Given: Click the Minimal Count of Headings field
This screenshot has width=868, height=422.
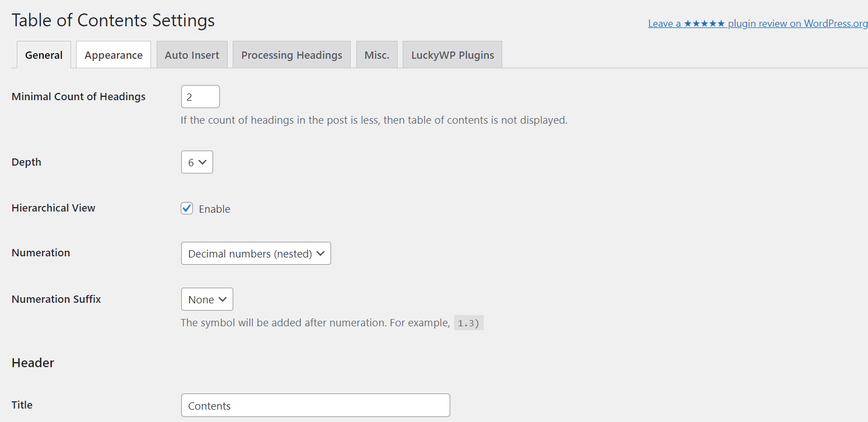Looking at the screenshot, I should pos(200,97).
